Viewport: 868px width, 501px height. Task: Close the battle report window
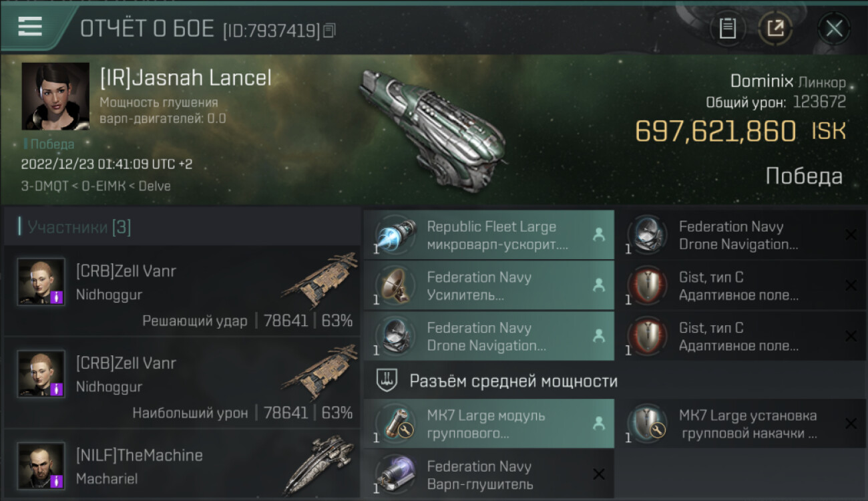point(834,28)
